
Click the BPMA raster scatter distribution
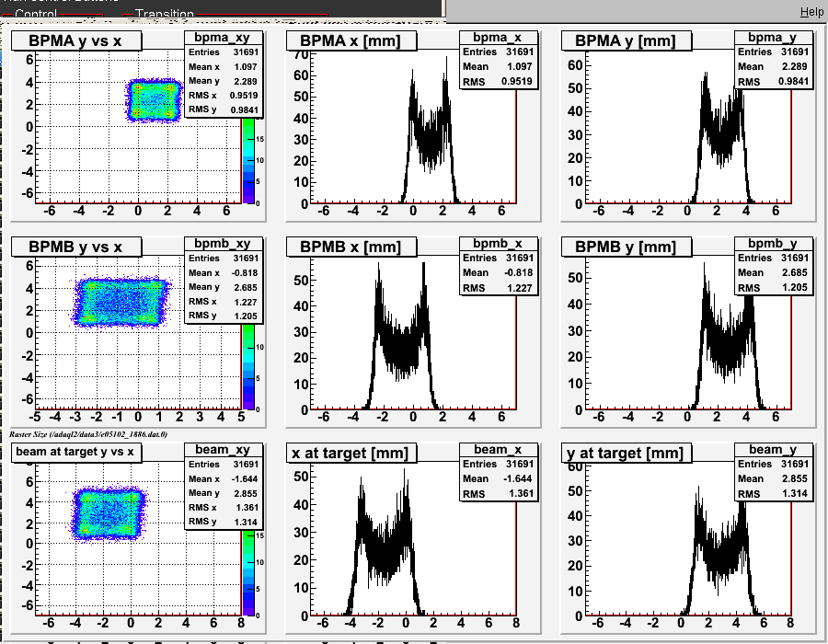153,100
